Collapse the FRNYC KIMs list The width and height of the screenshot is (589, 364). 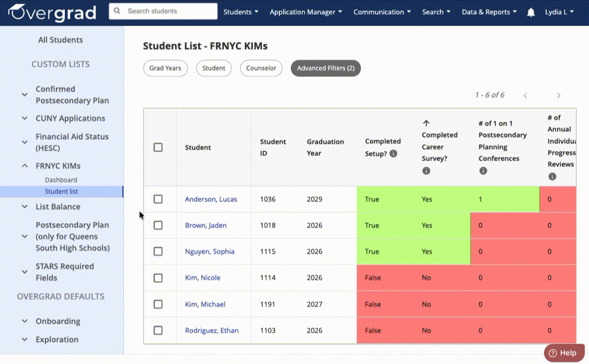[x=25, y=165]
